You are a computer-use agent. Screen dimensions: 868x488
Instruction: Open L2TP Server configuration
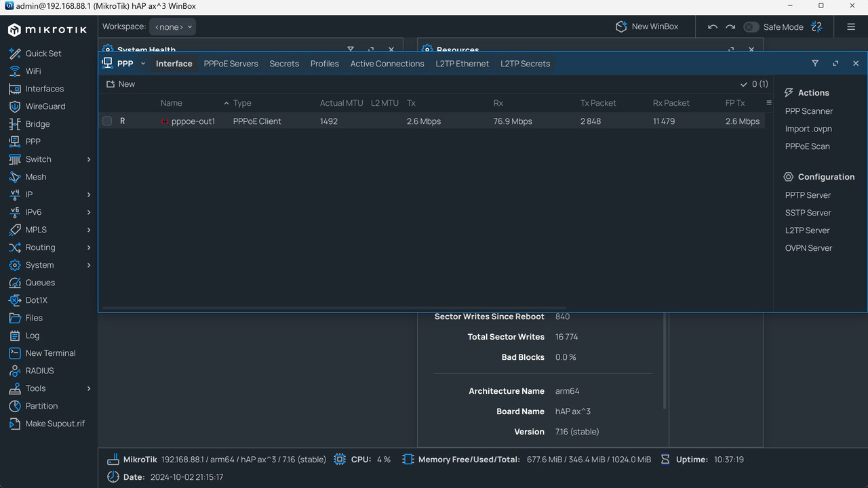pos(807,230)
